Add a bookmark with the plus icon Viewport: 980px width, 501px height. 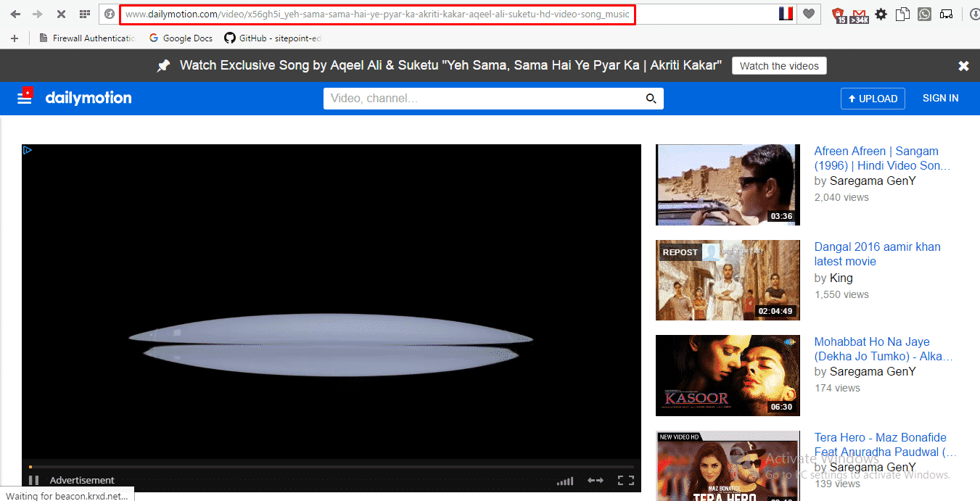pos(15,38)
